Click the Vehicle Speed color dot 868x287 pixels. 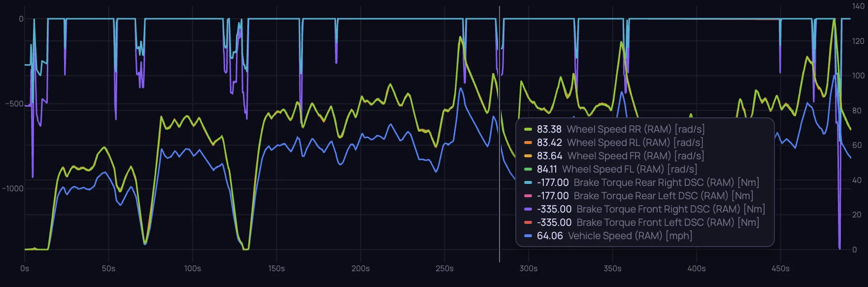pyautogui.click(x=528, y=236)
